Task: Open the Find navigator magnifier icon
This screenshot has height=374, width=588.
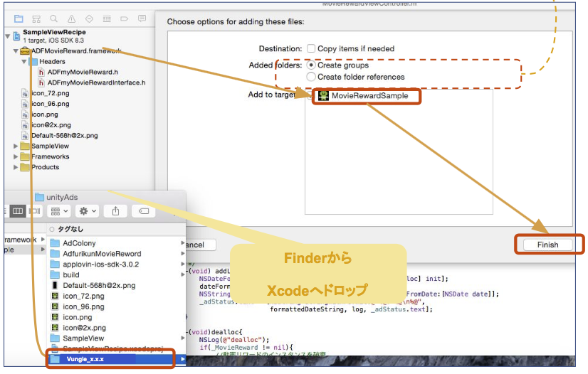Action: pyautogui.click(x=54, y=18)
